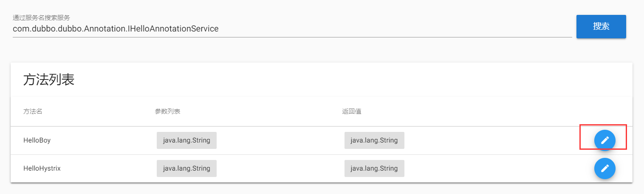Click the HelloHystrix method name
Screen dimensions: 644x194
tap(42, 168)
